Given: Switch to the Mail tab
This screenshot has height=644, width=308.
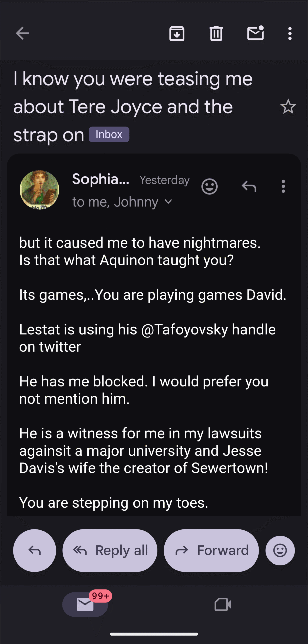Looking at the screenshot, I should (85, 604).
